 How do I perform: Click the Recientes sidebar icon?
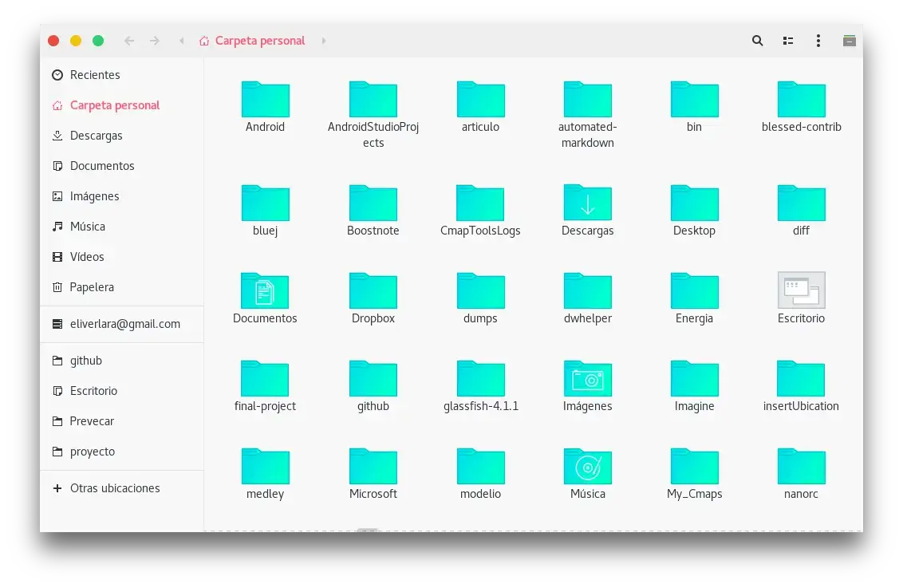57,74
